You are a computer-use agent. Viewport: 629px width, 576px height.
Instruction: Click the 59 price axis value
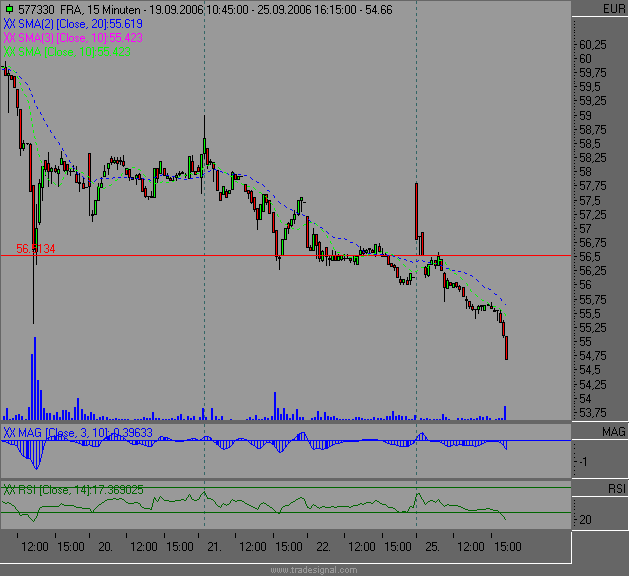click(x=585, y=116)
